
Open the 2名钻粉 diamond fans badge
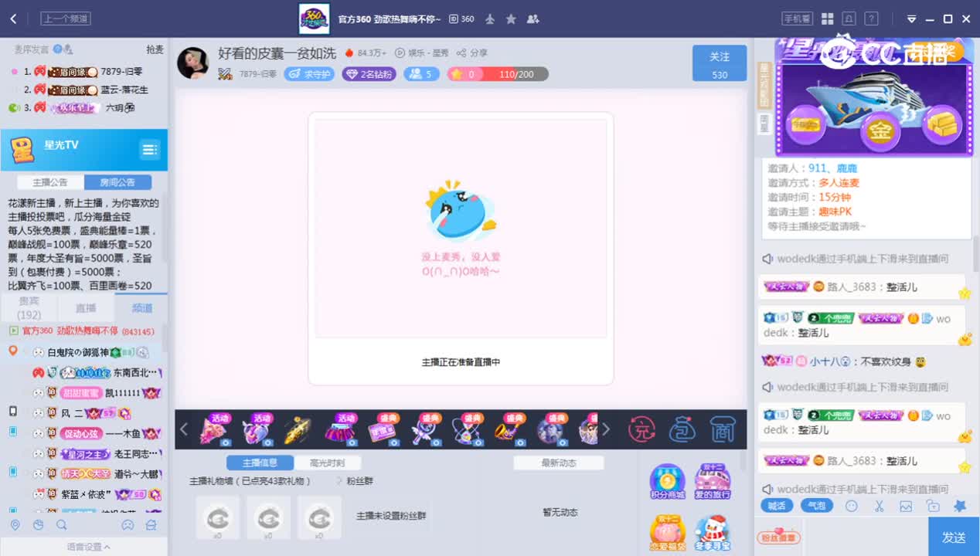click(x=369, y=74)
